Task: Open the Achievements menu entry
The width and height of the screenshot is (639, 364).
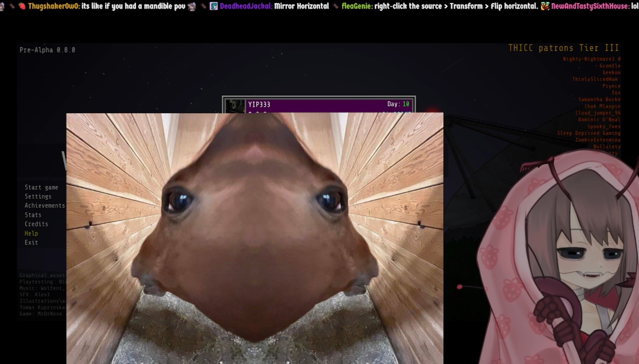Action: (45, 206)
